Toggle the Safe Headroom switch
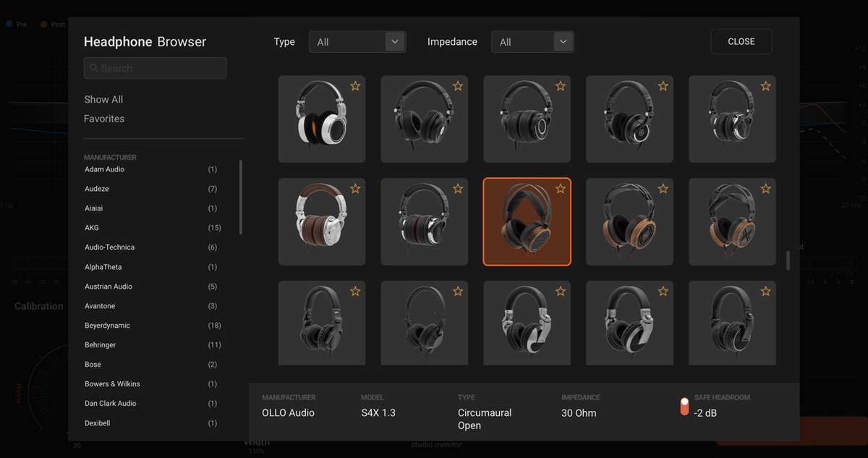 684,407
